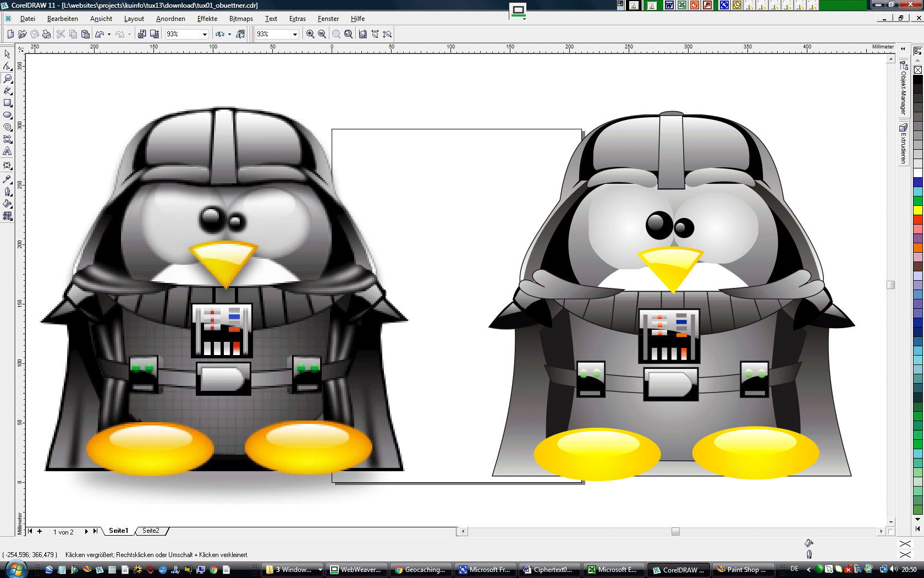
Task: Select the Pick (arrow) tool
Action: [x=8, y=54]
